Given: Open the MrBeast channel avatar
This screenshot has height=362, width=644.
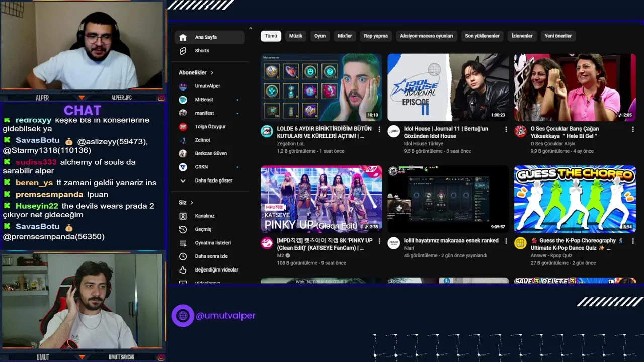Looking at the screenshot, I should pyautogui.click(x=183, y=100).
